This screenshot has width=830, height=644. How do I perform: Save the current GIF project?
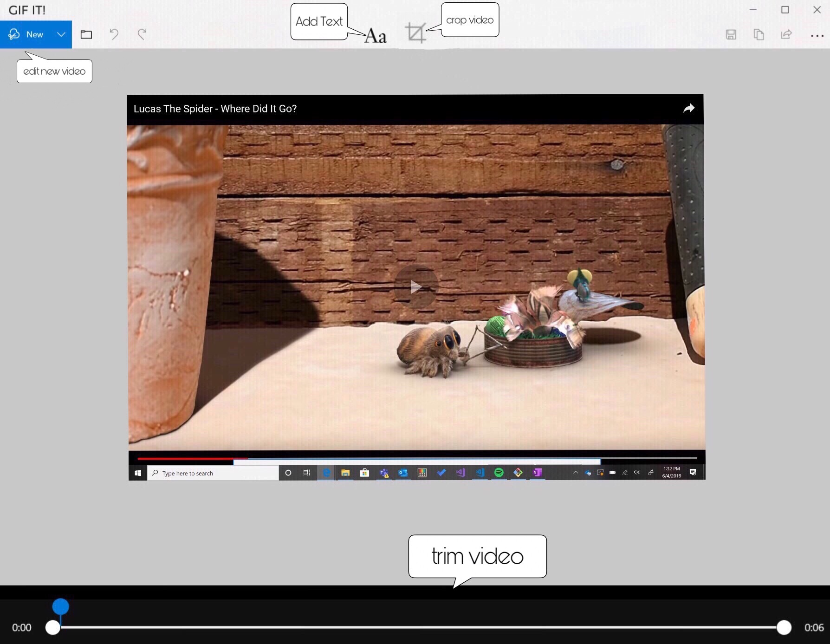coord(731,35)
